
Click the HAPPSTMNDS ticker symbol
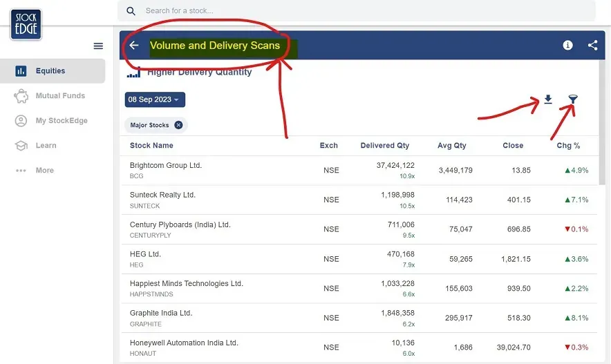point(151,294)
